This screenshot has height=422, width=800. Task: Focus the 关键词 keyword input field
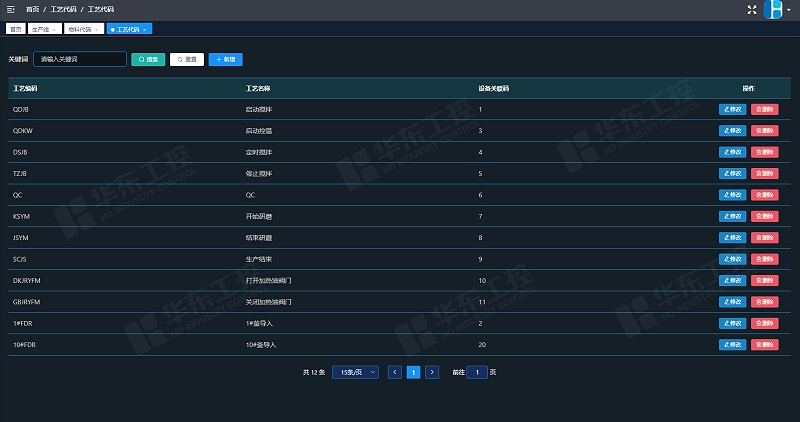coord(80,59)
